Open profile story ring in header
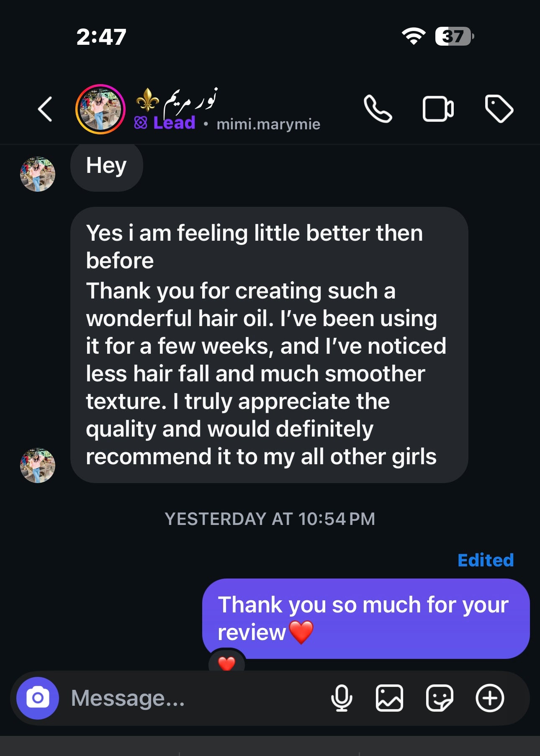The width and height of the screenshot is (540, 756). (100, 109)
